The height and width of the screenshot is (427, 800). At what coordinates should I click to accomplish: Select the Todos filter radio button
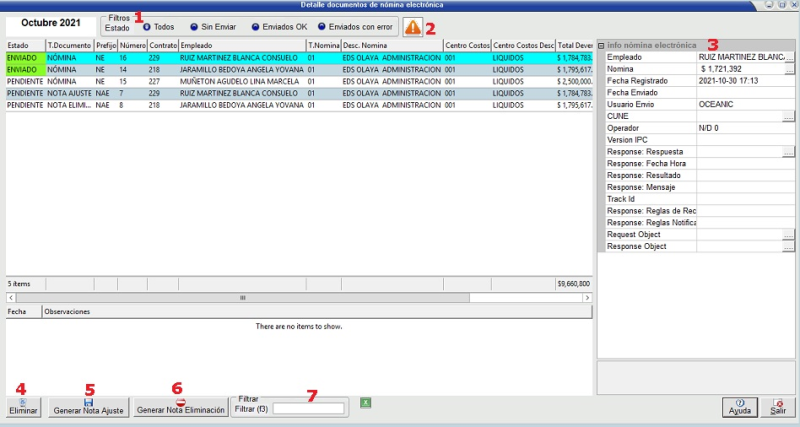148,27
